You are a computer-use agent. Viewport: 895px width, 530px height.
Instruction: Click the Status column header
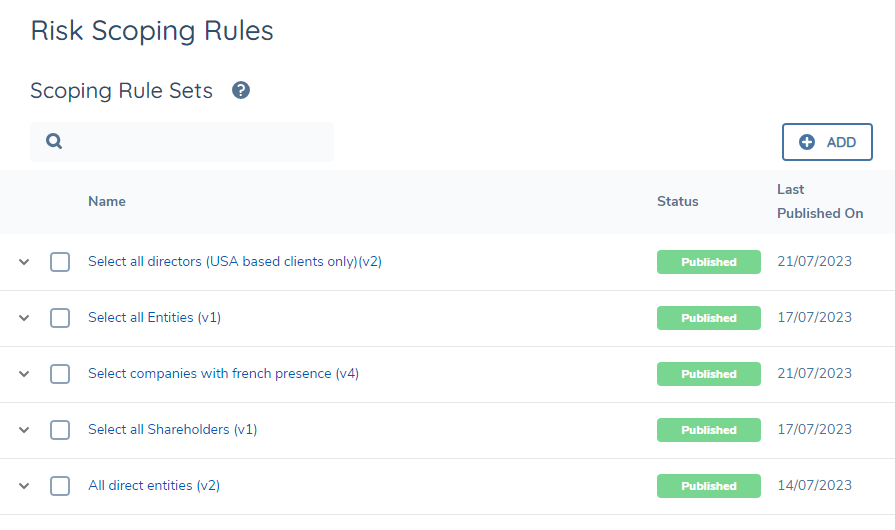pos(677,201)
